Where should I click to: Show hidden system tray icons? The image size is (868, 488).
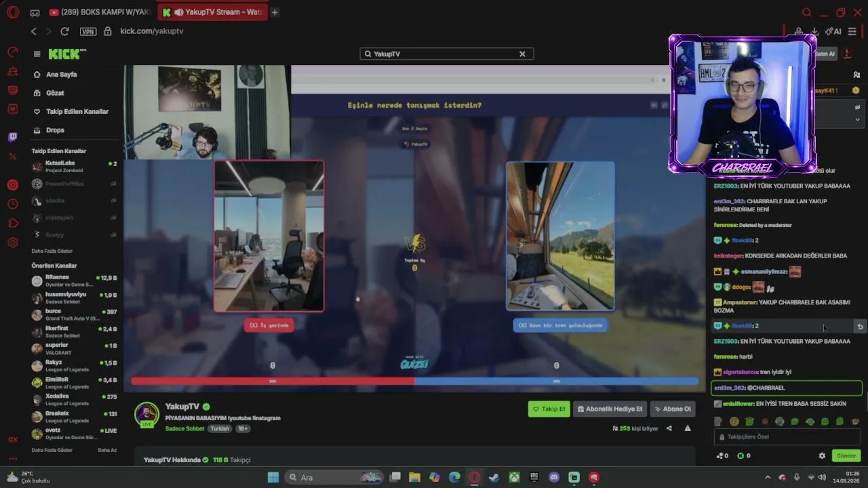pos(768,477)
